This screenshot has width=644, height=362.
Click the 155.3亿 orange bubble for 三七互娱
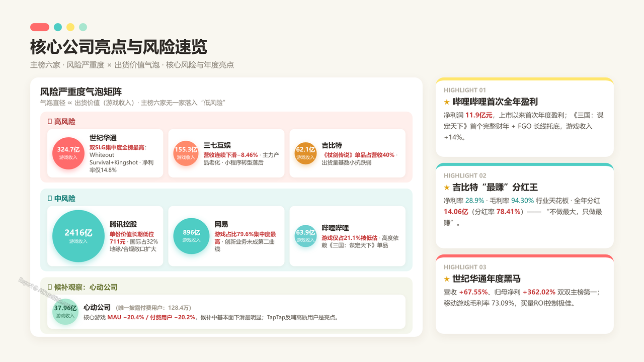[x=186, y=153]
